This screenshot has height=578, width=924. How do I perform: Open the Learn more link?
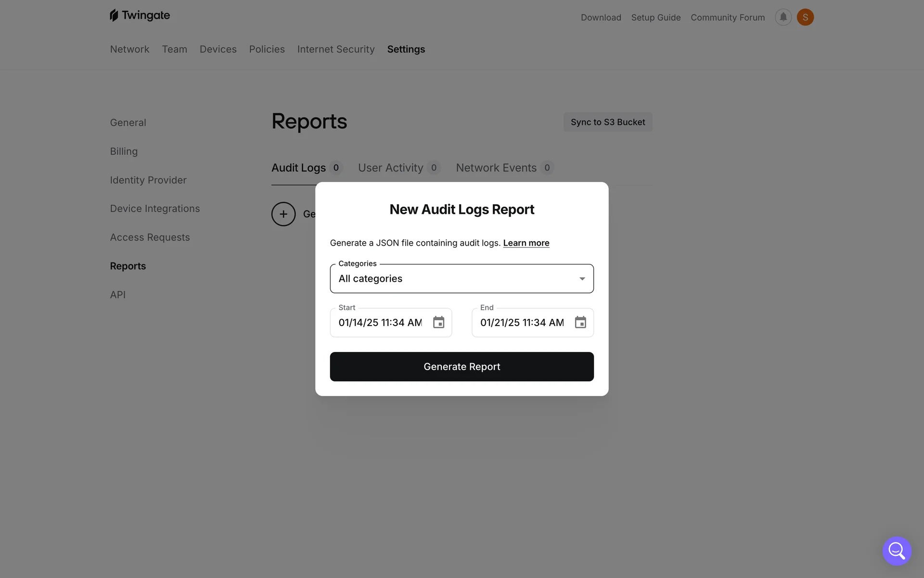tap(526, 243)
